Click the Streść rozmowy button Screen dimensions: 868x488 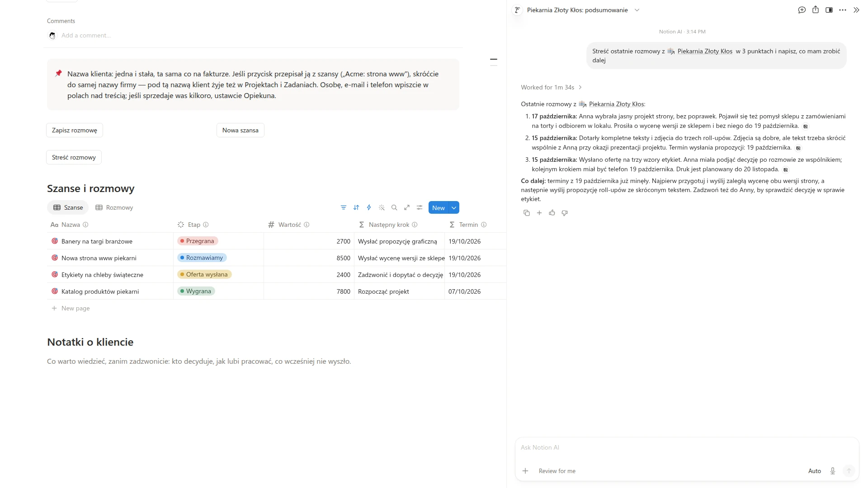pyautogui.click(x=74, y=157)
